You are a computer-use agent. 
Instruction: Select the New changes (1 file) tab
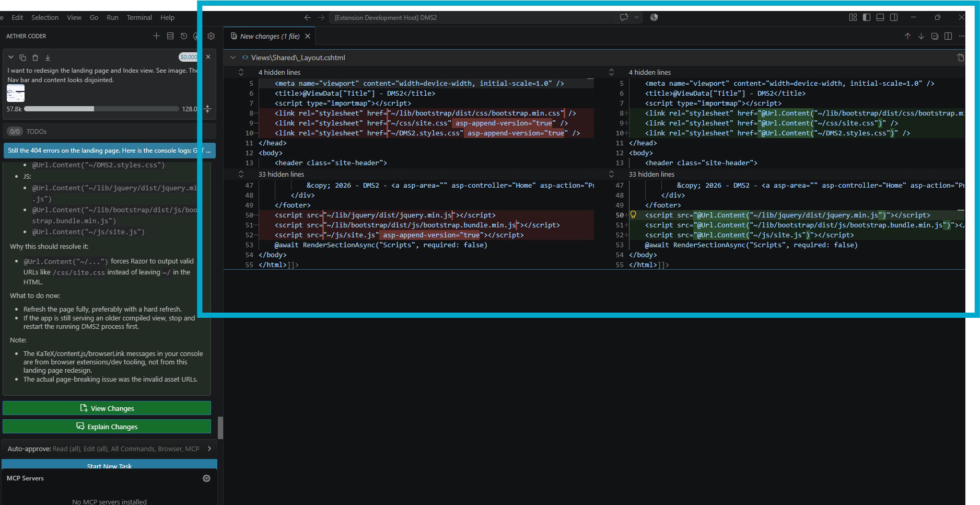pyautogui.click(x=271, y=36)
